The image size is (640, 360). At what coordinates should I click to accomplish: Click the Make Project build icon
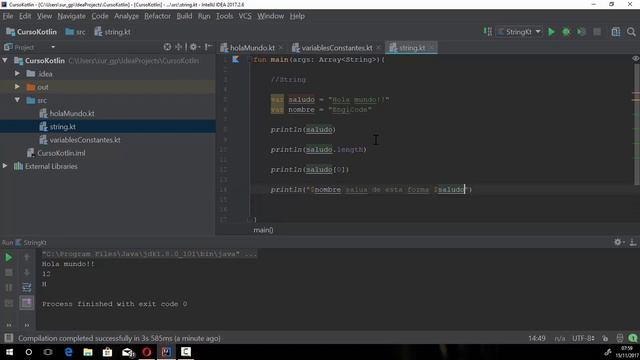(x=487, y=31)
